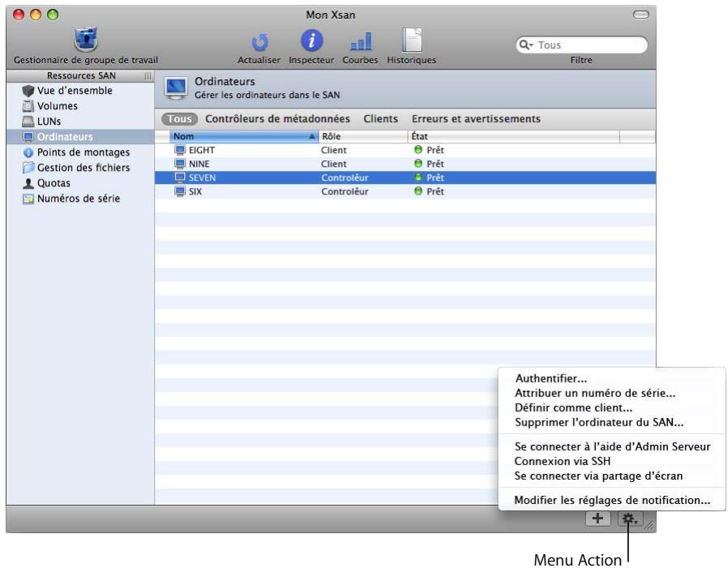728x568 pixels.
Task: Select the SIX computer row
Action: point(405,191)
